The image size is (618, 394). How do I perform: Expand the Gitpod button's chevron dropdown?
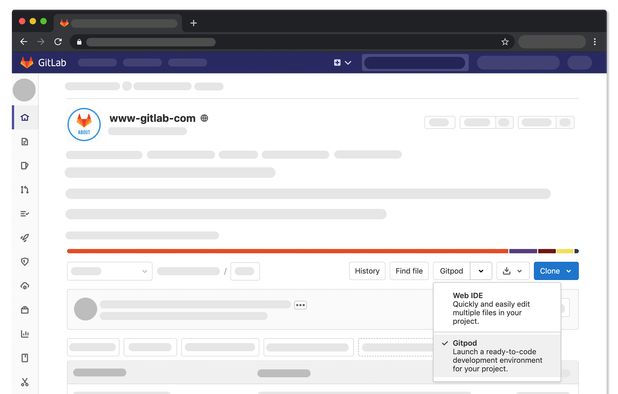tap(481, 271)
